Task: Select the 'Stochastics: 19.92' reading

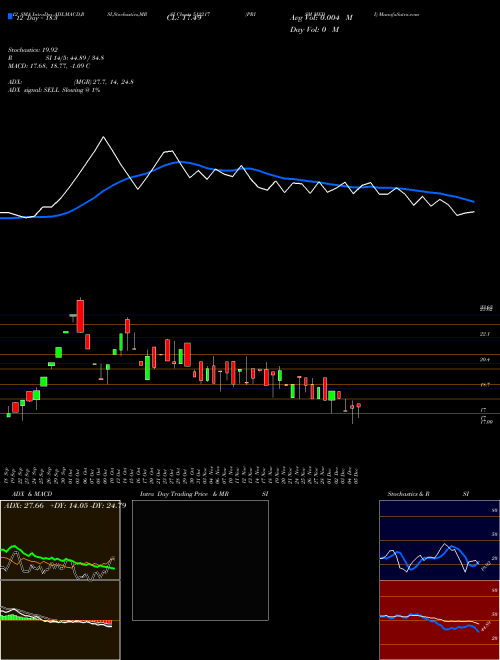Action: pos(33,50)
